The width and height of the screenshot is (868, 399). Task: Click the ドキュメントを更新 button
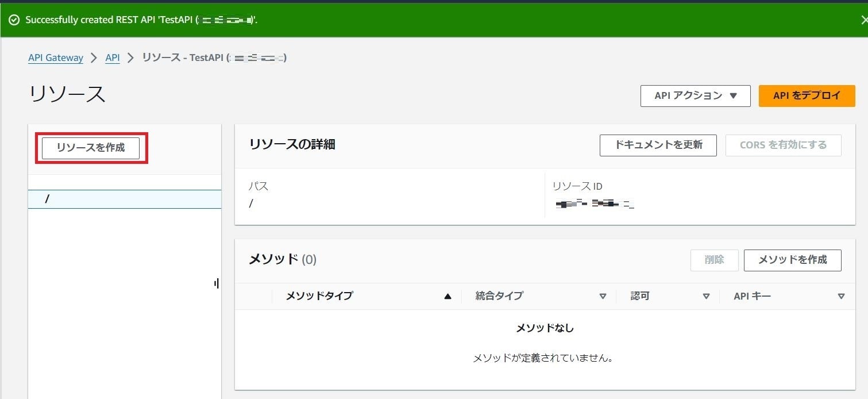(x=658, y=145)
